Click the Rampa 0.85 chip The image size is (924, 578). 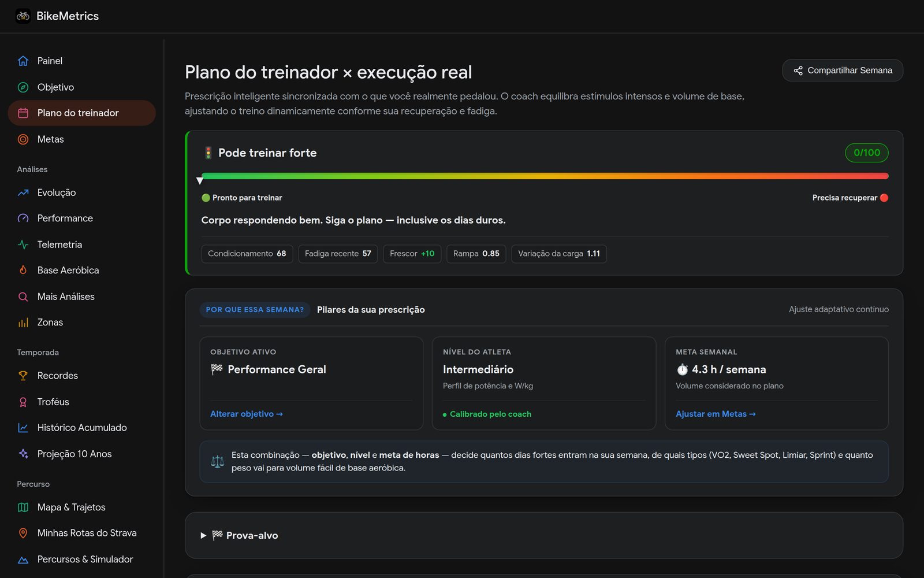pyautogui.click(x=476, y=254)
